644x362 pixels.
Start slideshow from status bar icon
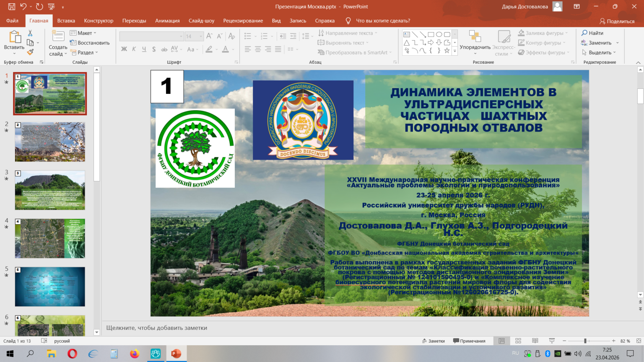552,341
